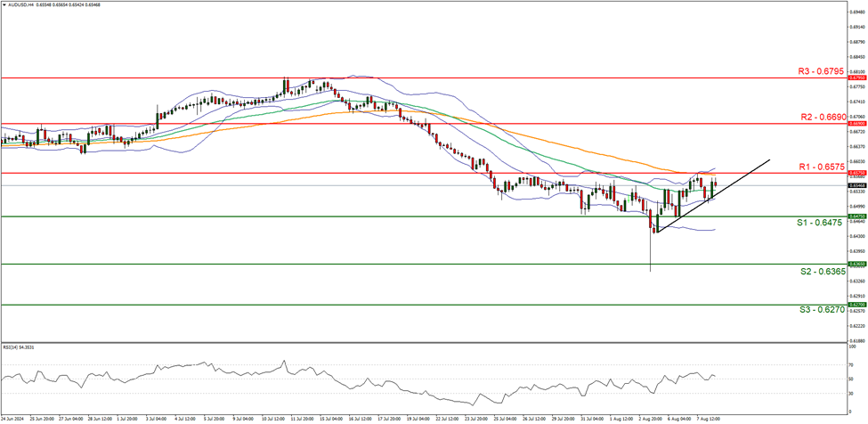This screenshot has height=424, width=868.
Task: Select the black ascending trendline's upper end
Action: (769, 161)
